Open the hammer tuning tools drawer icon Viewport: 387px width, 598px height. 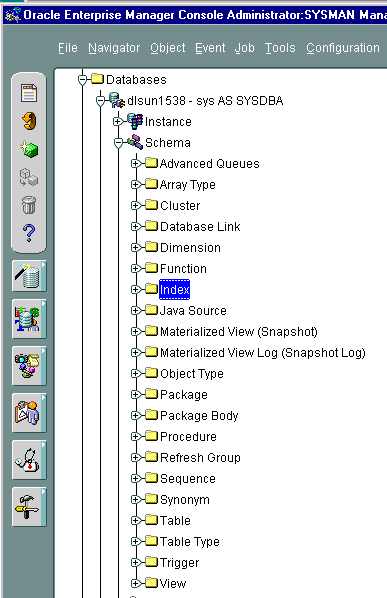point(29,507)
